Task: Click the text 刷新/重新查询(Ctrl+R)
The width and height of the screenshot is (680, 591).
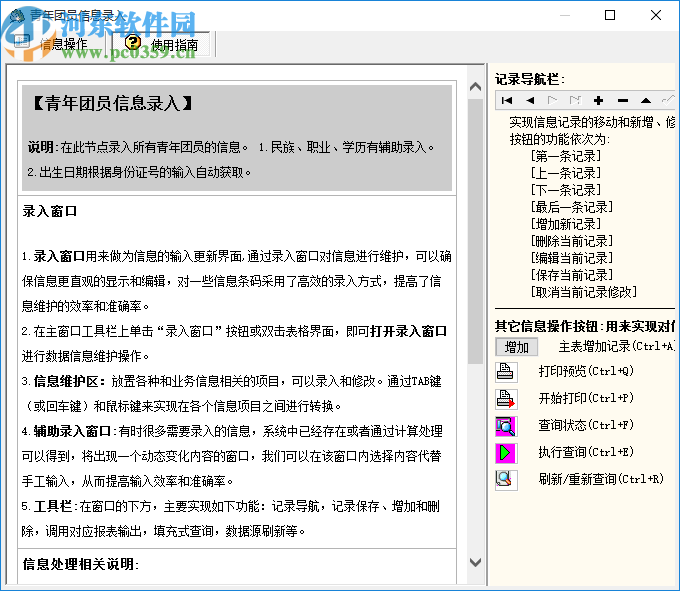Action: 601,479
